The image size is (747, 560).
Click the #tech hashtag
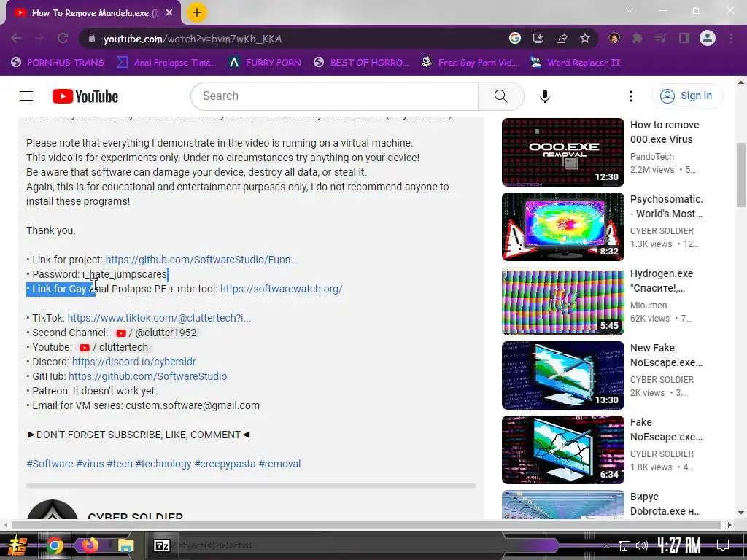pyautogui.click(x=120, y=464)
